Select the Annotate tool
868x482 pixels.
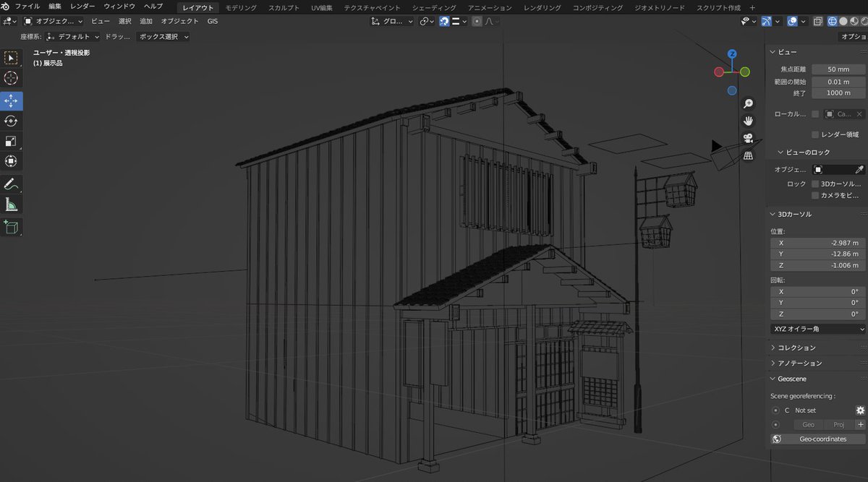click(12, 184)
